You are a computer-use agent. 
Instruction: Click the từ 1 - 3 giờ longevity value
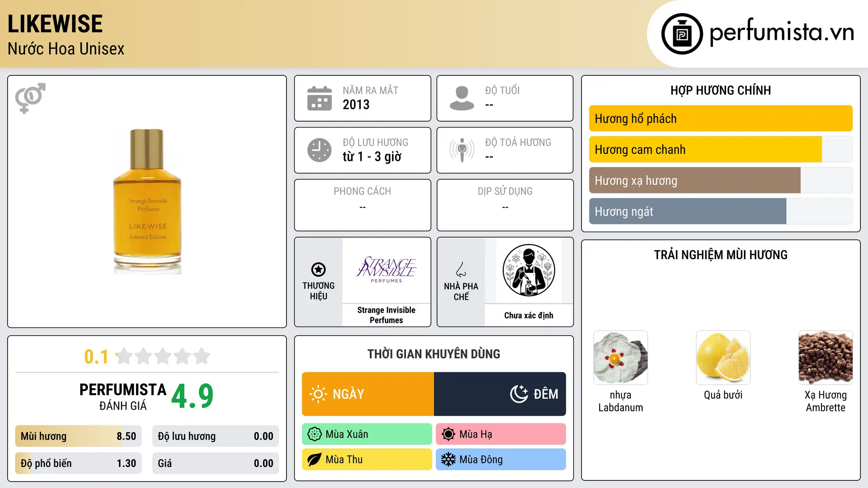coord(372,157)
